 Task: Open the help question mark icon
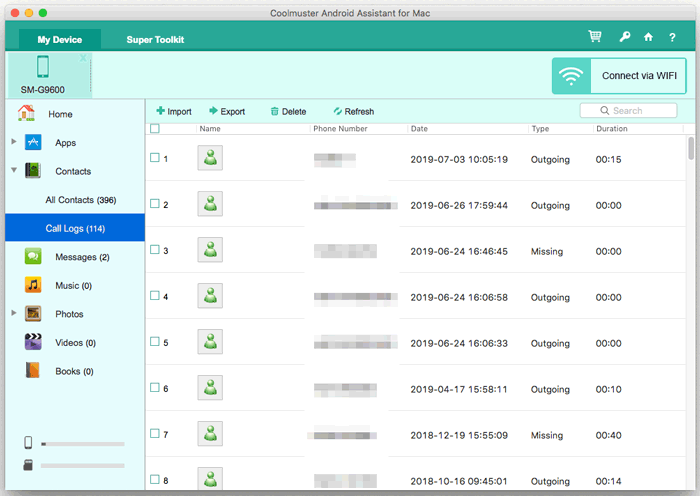[672, 38]
